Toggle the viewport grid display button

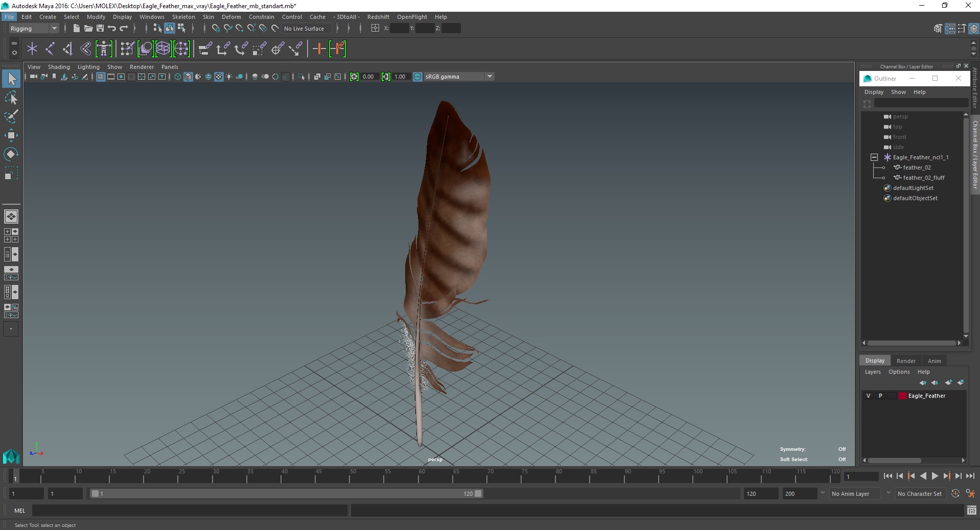tap(101, 77)
